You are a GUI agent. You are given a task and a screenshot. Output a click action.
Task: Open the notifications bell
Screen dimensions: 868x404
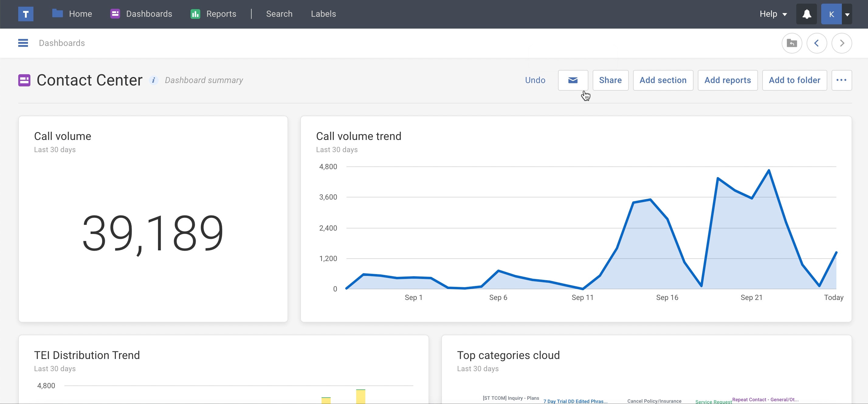806,14
